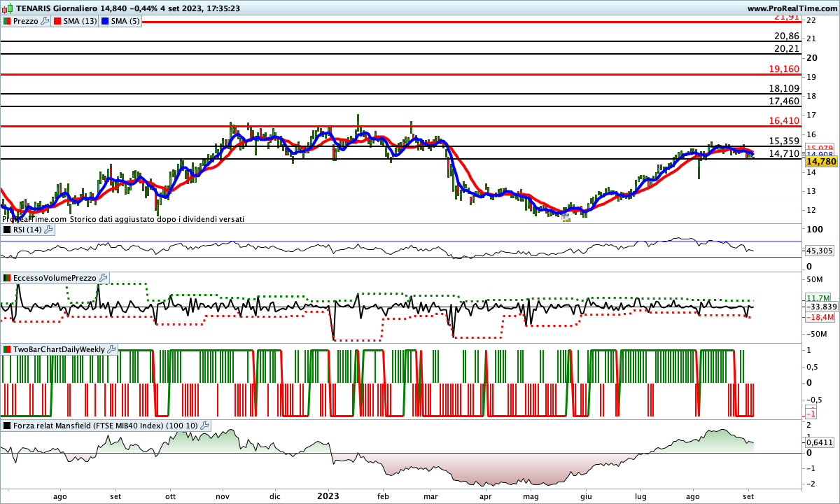This screenshot has height=504, width=840.
Task: Click the dic month marker on time axis
Action: [275, 496]
